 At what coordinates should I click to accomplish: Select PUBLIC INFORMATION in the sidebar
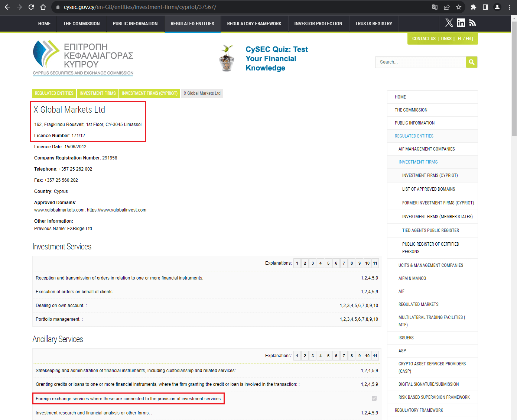tap(432, 123)
